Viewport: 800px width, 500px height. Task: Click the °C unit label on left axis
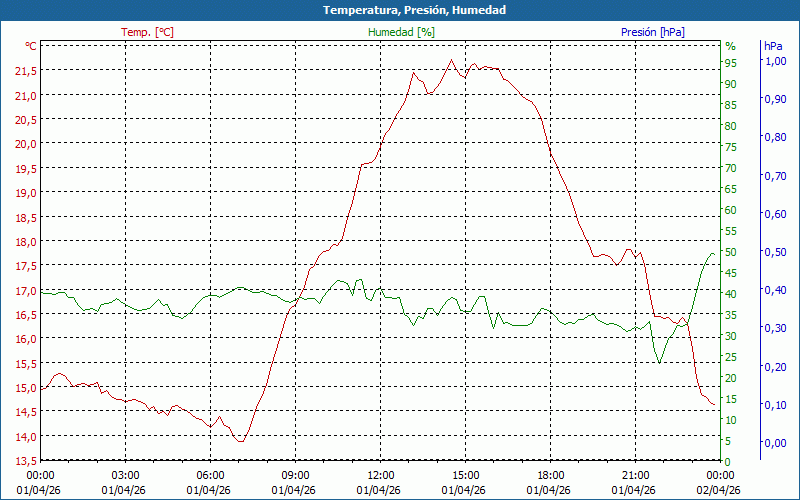31,46
